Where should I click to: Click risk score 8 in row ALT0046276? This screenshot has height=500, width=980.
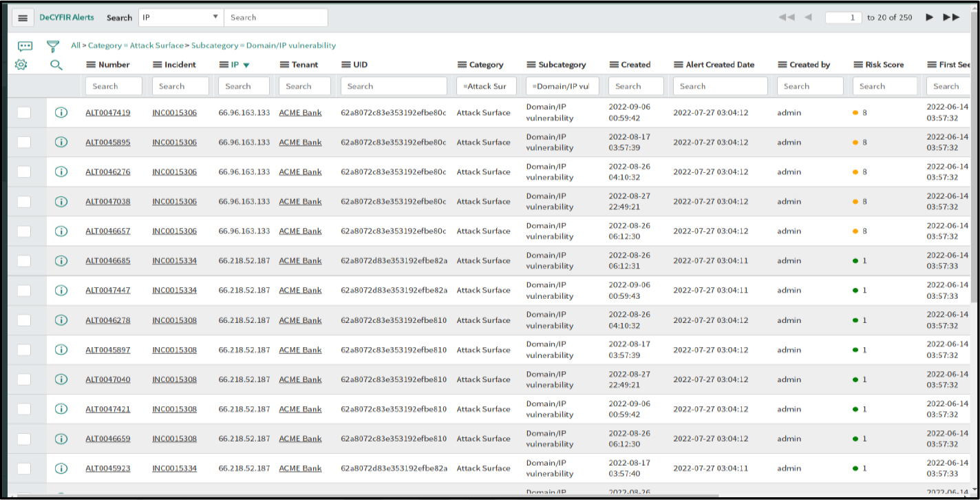[x=864, y=171]
